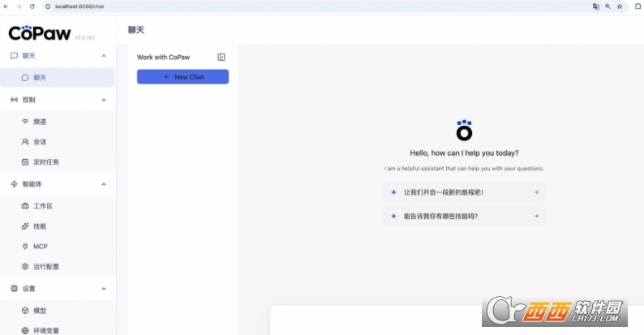Open the 定时任务 scheduled tasks page

45,162
